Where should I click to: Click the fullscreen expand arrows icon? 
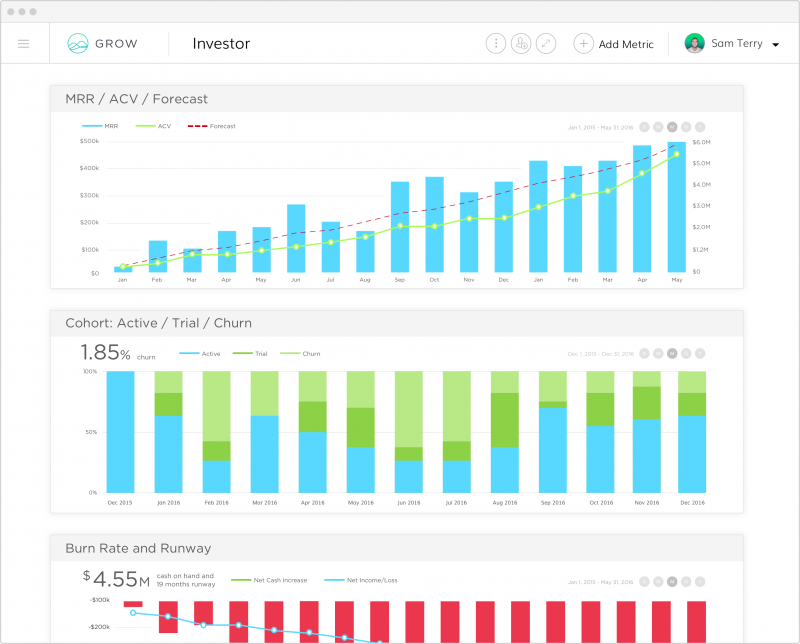[545, 44]
